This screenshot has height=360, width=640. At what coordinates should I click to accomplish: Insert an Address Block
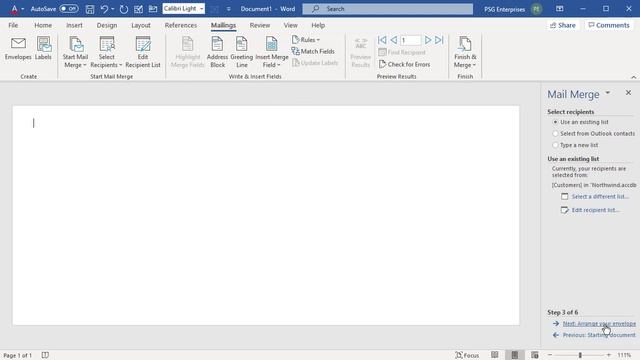[217, 52]
